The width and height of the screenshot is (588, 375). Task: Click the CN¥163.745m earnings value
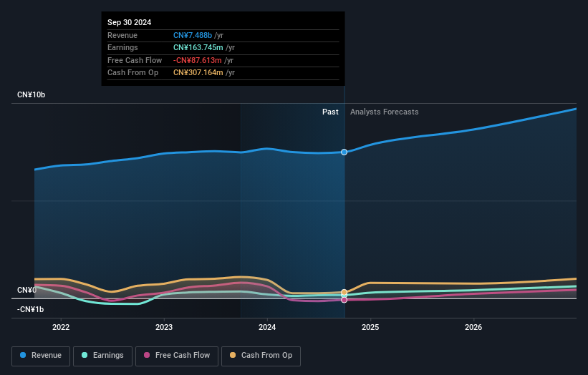(x=198, y=47)
